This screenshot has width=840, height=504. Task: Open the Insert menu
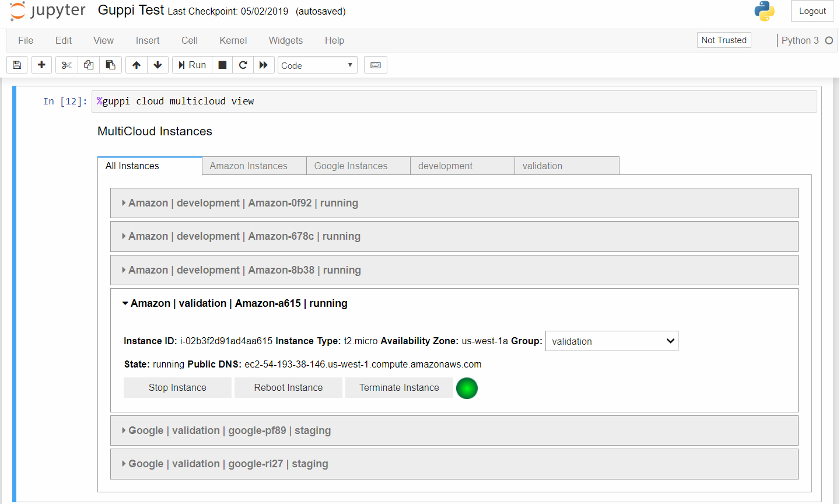(148, 40)
